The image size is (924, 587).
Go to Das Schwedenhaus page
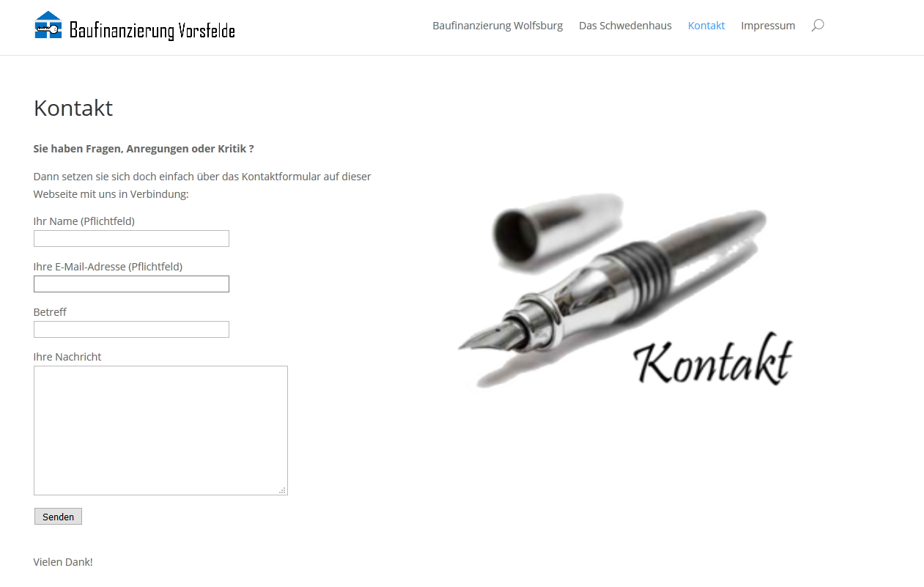point(625,26)
